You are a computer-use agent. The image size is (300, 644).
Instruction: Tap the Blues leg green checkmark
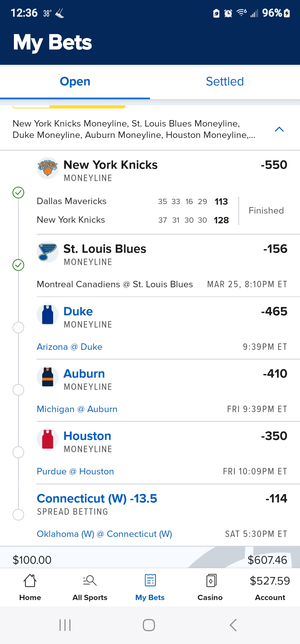18,265
